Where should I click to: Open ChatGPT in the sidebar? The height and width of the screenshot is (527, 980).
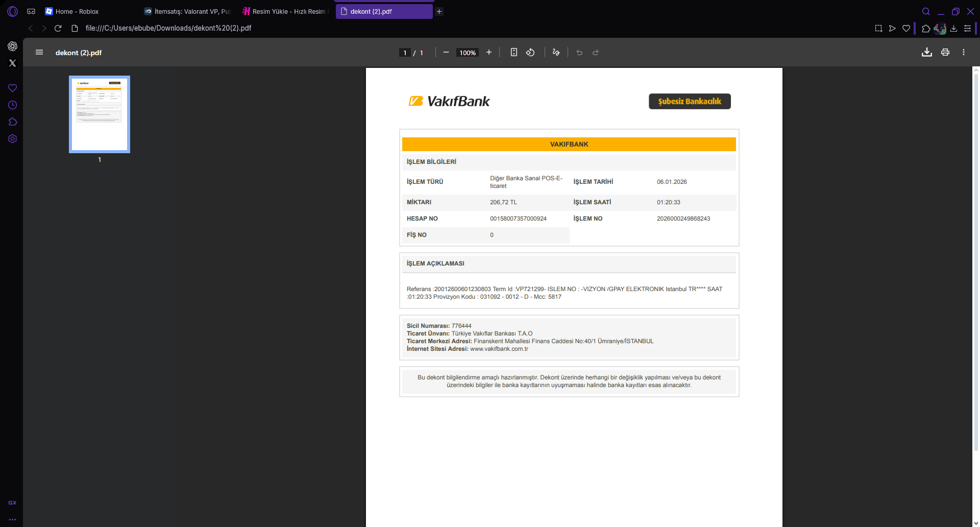tap(12, 46)
